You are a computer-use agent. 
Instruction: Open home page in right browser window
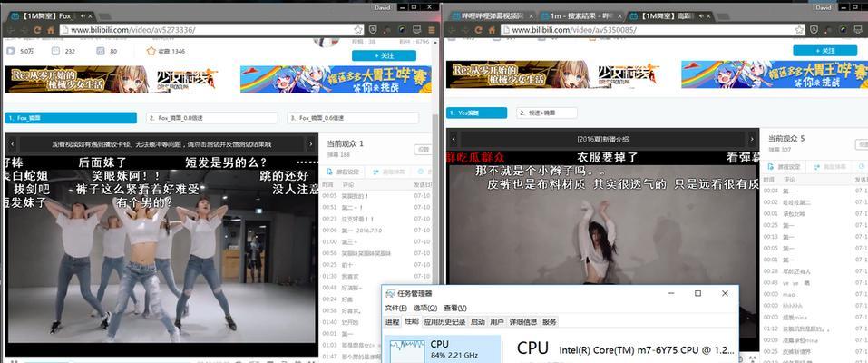tap(493, 30)
